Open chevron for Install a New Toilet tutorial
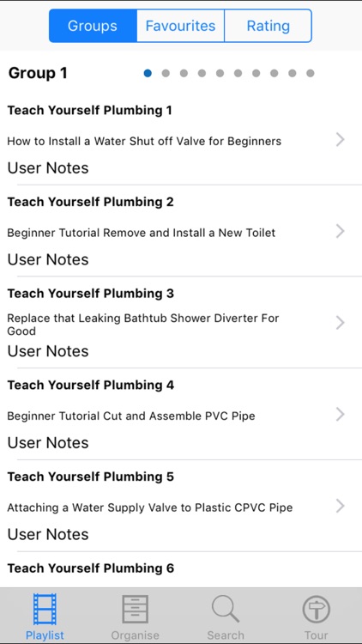The image size is (362, 644). pyautogui.click(x=341, y=231)
